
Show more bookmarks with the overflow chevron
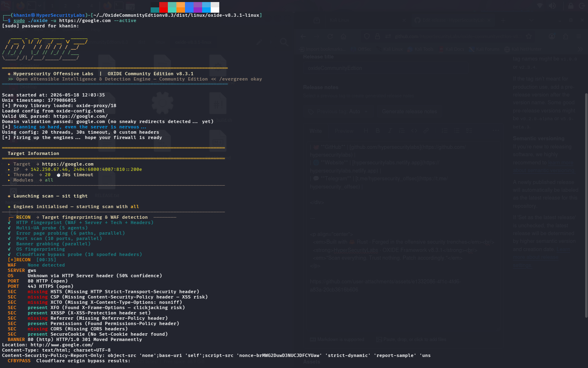click(581, 49)
